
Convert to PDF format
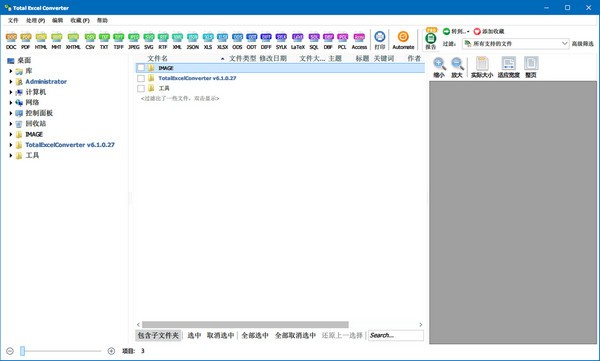point(26,41)
